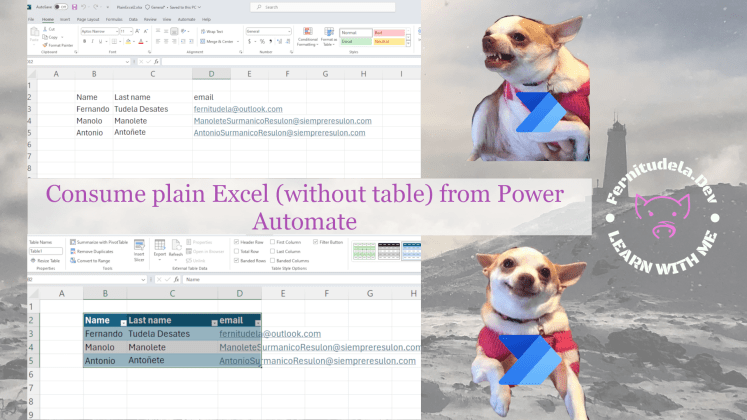This screenshot has width=747, height=420.
Task: Click the Undo arrow in the title bar
Action: point(84,7)
